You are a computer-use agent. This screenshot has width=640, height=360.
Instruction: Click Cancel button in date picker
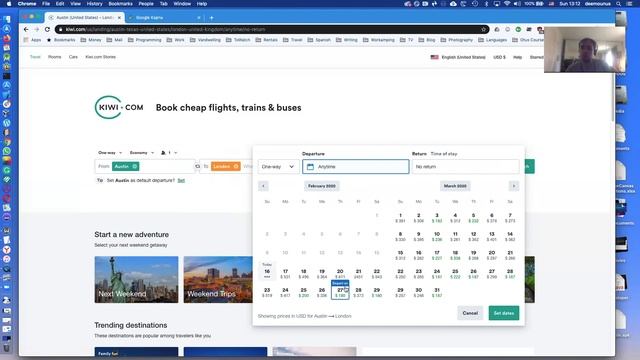(470, 313)
